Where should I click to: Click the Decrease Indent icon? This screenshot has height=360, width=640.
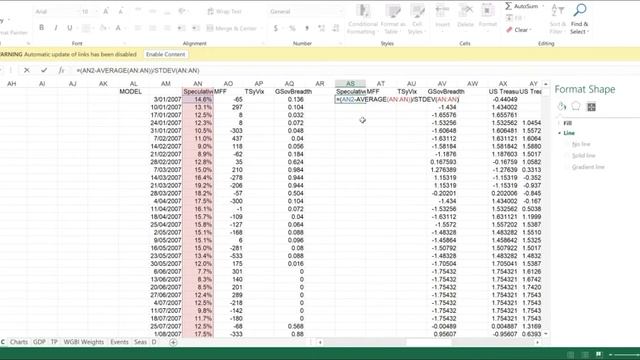click(x=181, y=28)
